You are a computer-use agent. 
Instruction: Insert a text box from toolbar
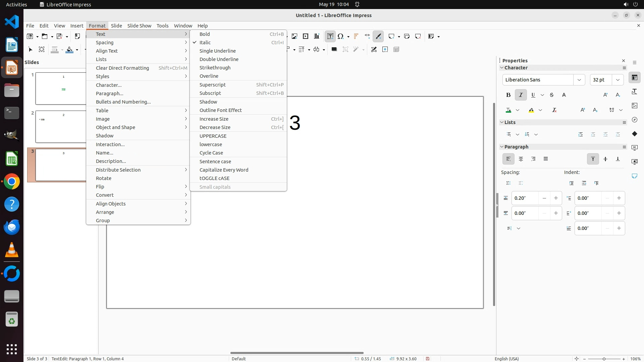click(x=330, y=37)
